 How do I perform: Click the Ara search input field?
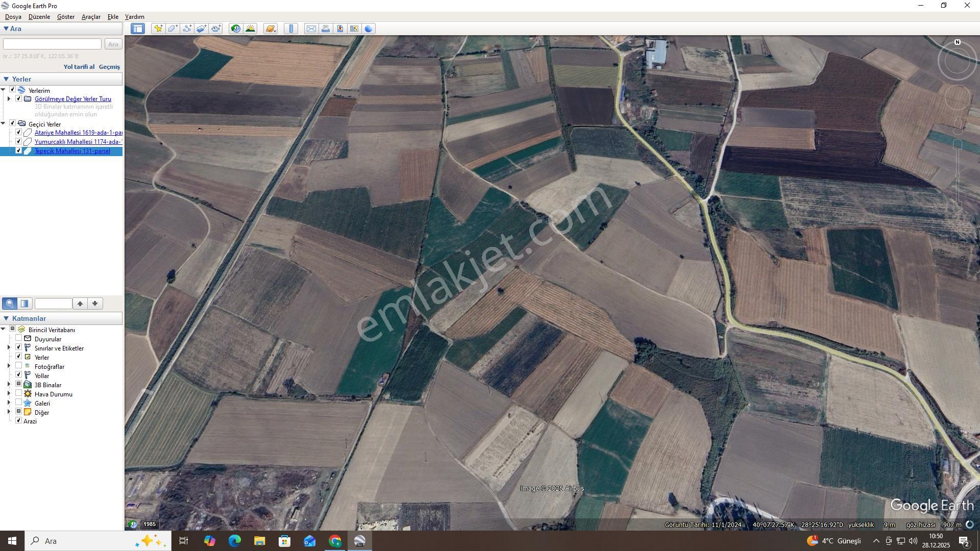pos(53,44)
